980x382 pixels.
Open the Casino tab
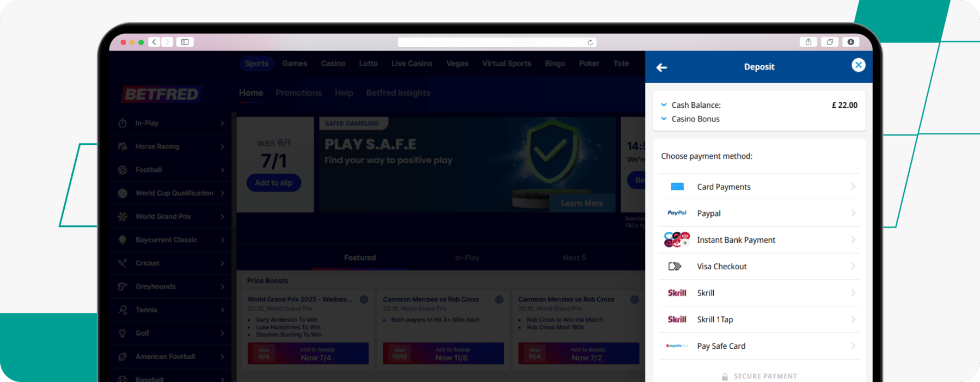[333, 64]
